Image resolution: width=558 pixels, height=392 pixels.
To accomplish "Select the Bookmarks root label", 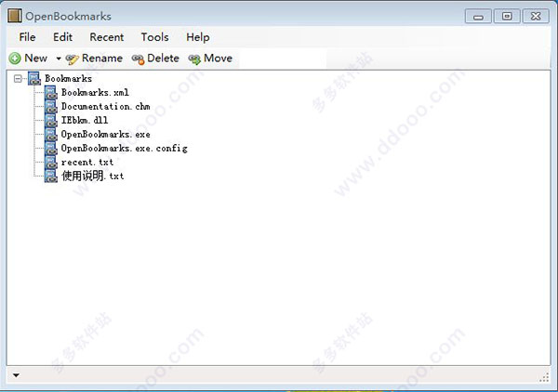I will tap(68, 79).
